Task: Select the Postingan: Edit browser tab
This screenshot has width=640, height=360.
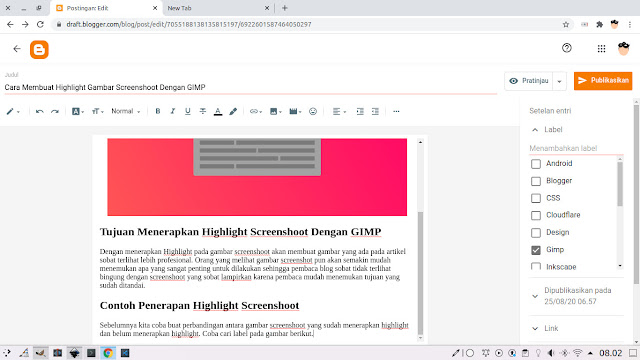Action: pyautogui.click(x=106, y=8)
